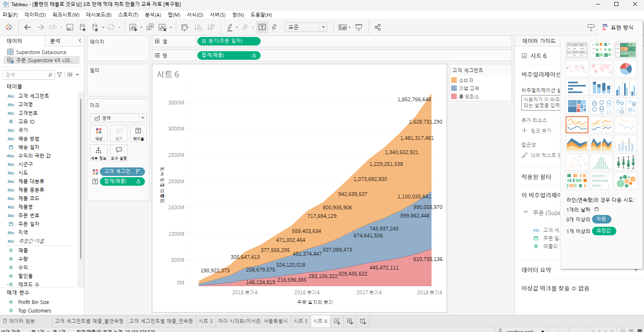Click the new worksheet toolbar icon
This screenshot has height=332, width=644.
[x=133, y=27]
